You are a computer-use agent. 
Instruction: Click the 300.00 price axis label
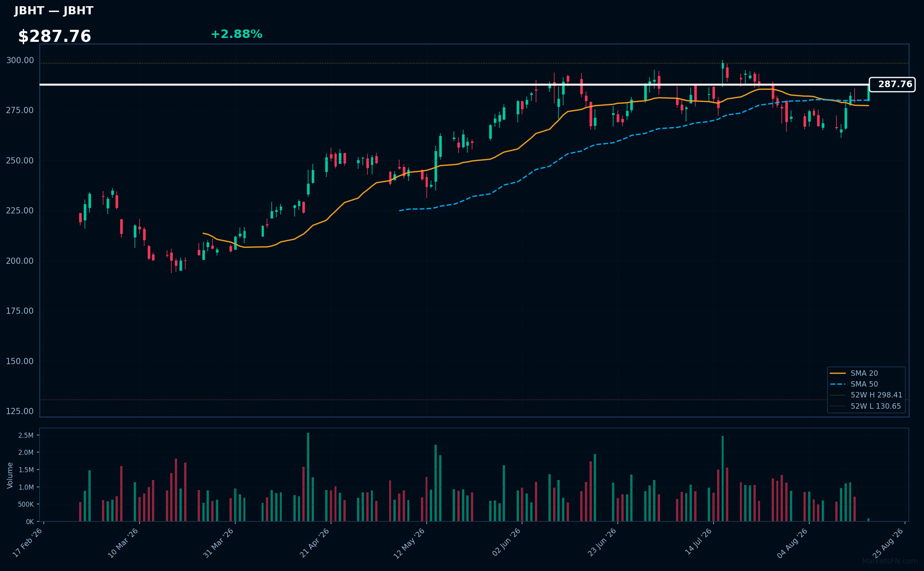click(x=20, y=60)
